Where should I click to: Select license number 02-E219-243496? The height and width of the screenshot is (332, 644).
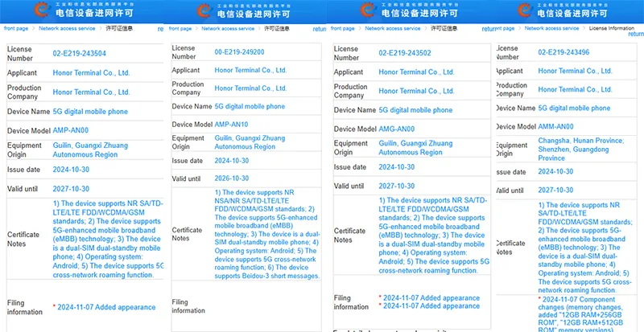(564, 52)
